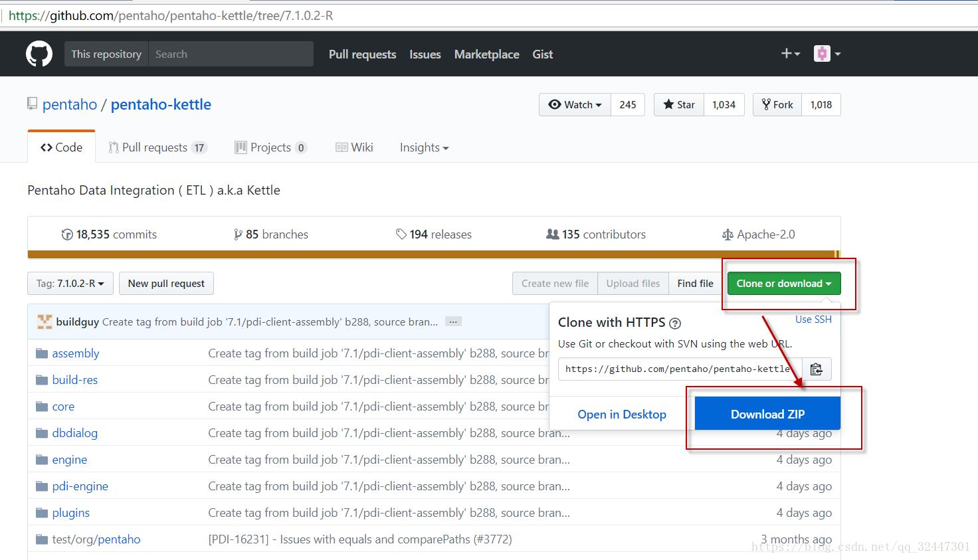This screenshot has width=978, height=560.
Task: Open the stargazers count 1,034
Action: click(x=724, y=105)
